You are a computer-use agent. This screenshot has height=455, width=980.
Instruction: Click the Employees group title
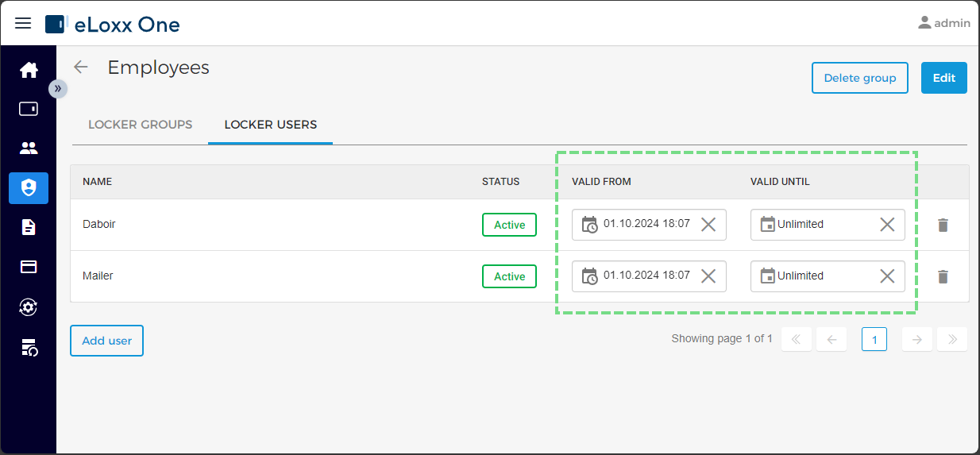158,67
